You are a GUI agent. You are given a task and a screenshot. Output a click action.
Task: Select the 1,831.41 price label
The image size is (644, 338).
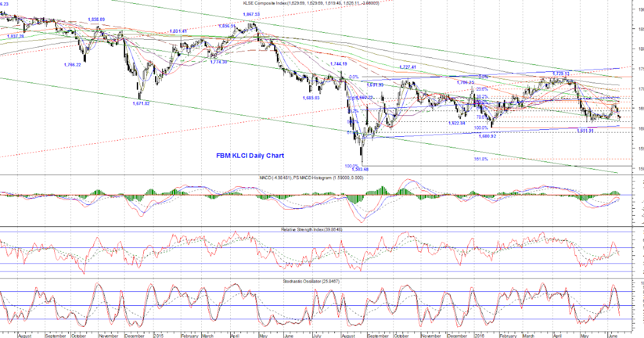[x=177, y=31]
